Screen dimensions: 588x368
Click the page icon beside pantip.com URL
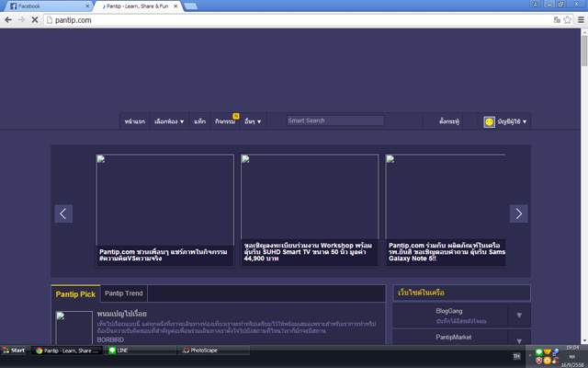[x=49, y=20]
